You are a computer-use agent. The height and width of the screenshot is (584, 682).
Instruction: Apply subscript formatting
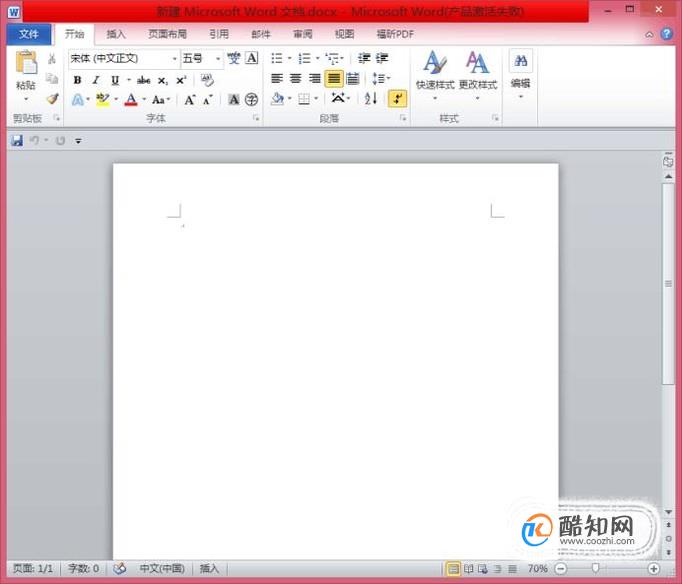163,80
